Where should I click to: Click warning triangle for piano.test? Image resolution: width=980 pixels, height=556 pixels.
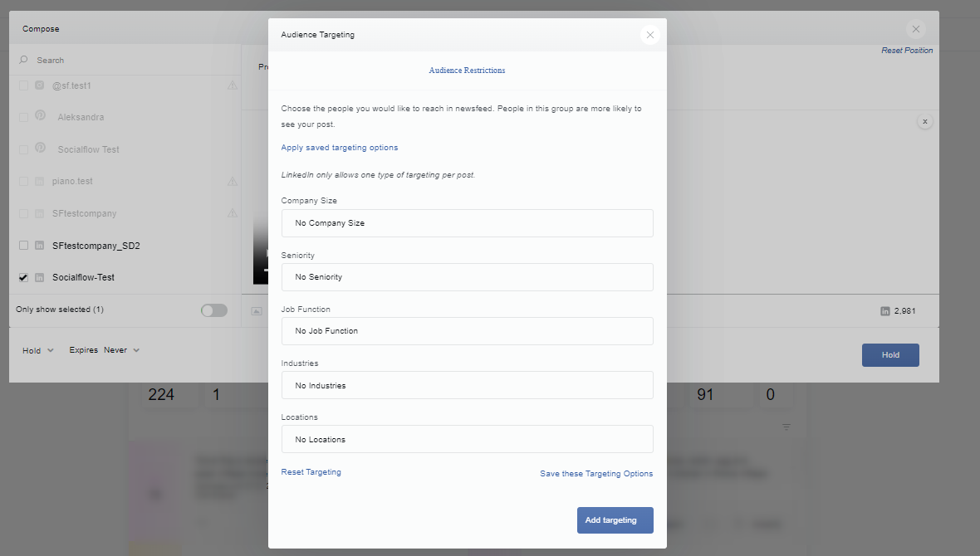pyautogui.click(x=233, y=181)
